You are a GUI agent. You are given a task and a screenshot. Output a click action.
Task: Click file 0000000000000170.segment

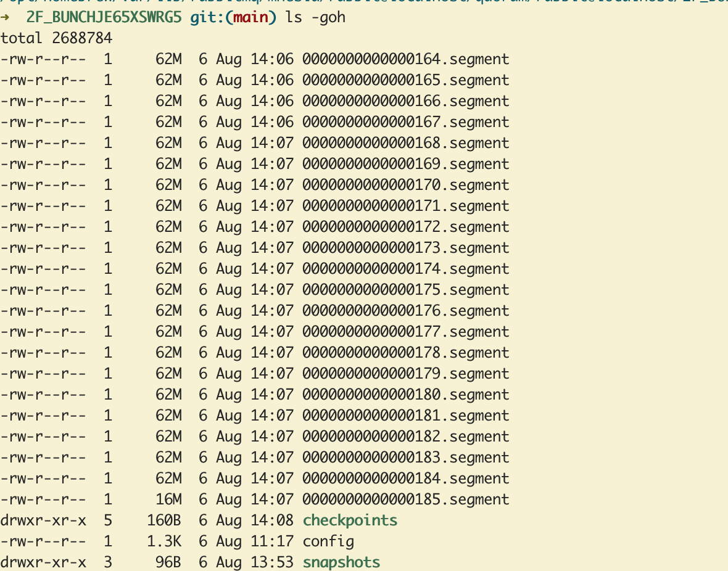405,185
